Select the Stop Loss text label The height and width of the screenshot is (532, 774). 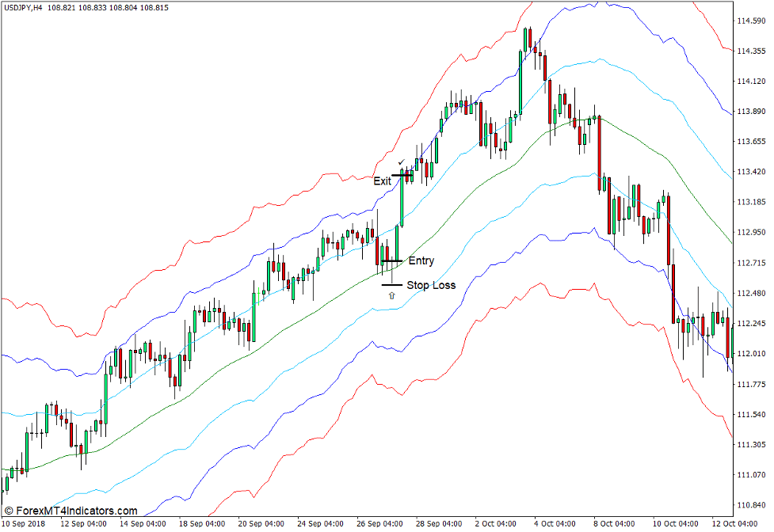(432, 284)
